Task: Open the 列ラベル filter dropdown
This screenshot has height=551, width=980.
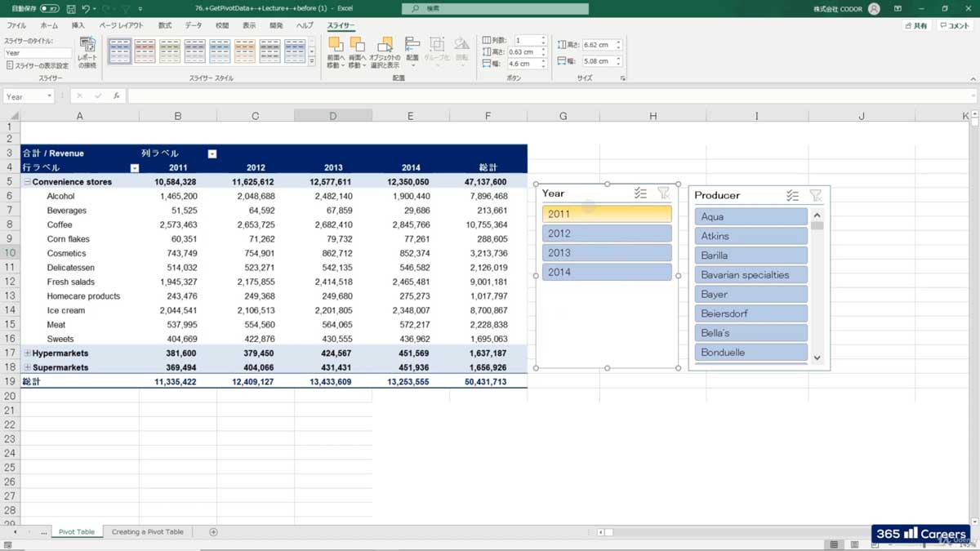Action: tap(212, 153)
